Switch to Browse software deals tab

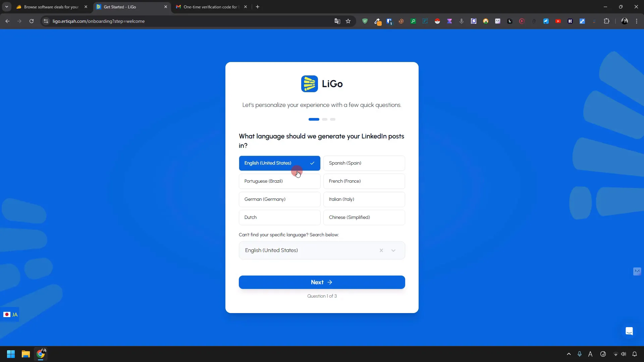point(51,7)
